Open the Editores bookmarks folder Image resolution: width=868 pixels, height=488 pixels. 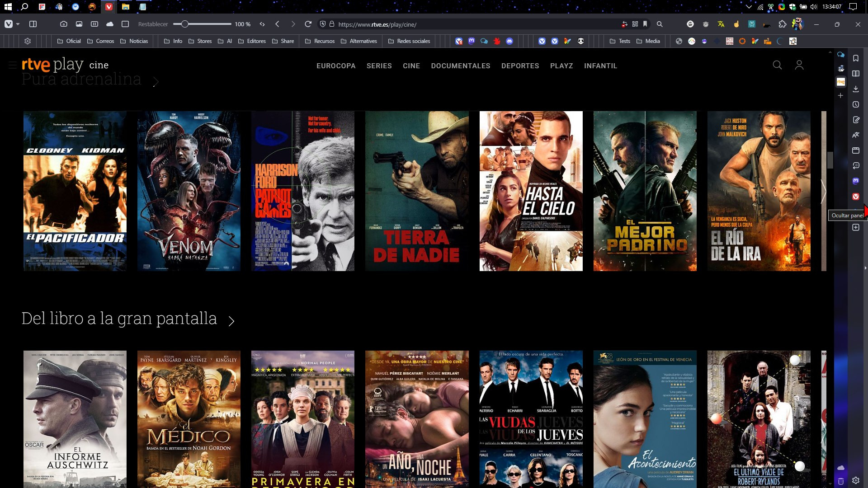tap(252, 41)
